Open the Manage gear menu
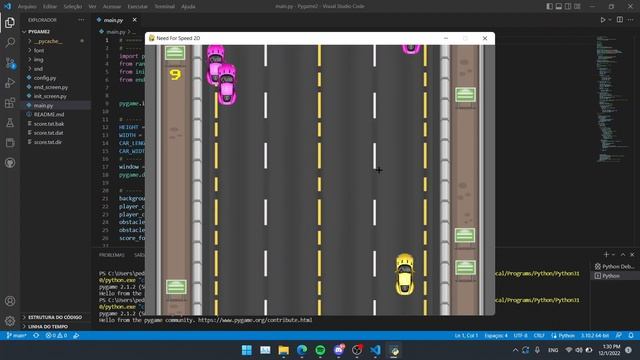Viewport: 640px width, 360px height. point(10,321)
